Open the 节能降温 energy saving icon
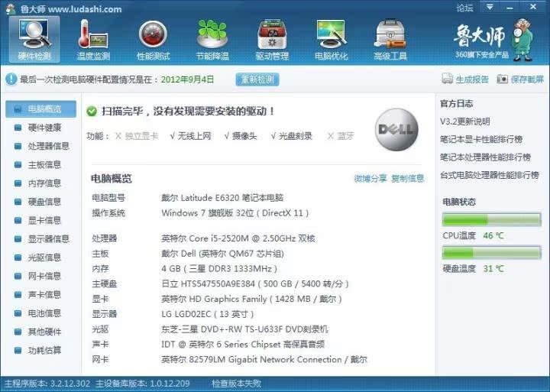Image resolution: width=550 pixels, height=392 pixels. coord(212,37)
